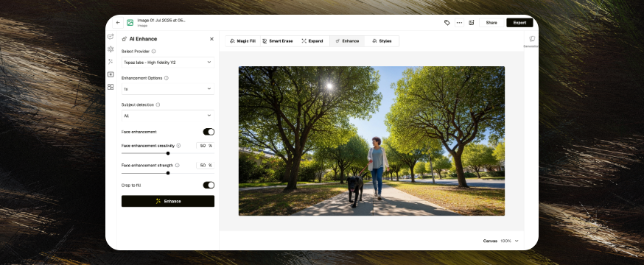644x265 pixels.
Task: Show info for Subject detection
Action: tap(158, 105)
